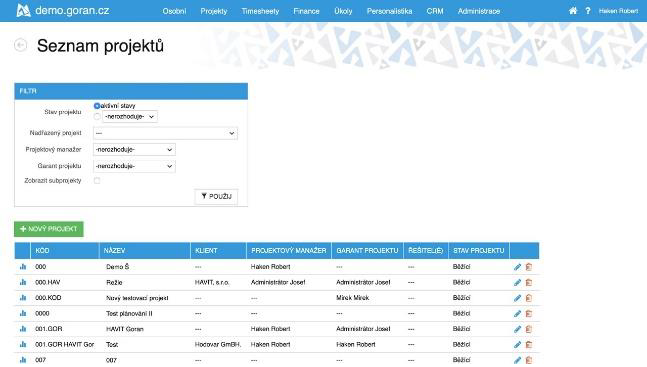
Task: Delete Hodovar GmbH Test row with trash icon
Action: [x=529, y=345]
